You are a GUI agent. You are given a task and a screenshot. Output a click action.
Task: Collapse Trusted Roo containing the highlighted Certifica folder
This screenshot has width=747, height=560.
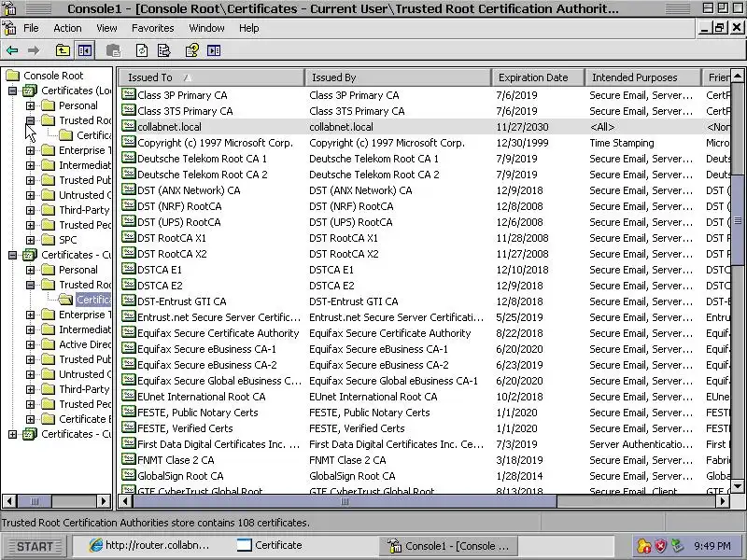pos(30,285)
